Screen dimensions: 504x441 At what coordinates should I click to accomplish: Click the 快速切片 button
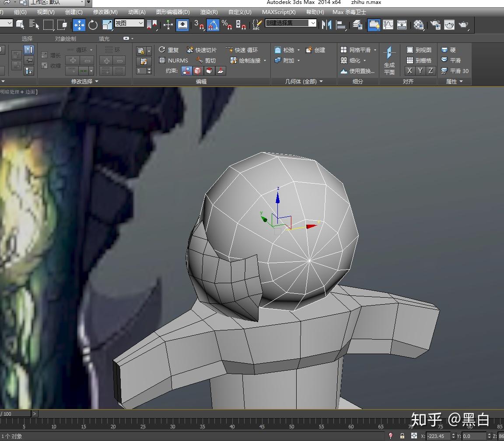point(202,50)
